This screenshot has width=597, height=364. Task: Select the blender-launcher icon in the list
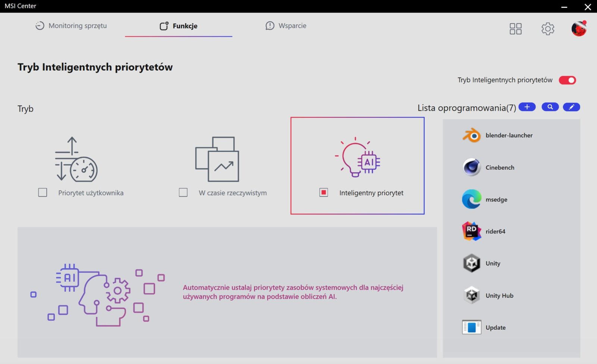pyautogui.click(x=472, y=135)
